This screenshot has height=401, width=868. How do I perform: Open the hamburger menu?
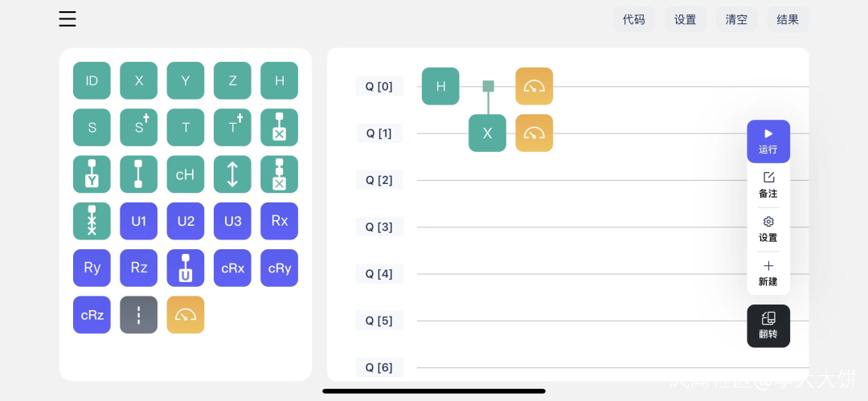(x=68, y=19)
